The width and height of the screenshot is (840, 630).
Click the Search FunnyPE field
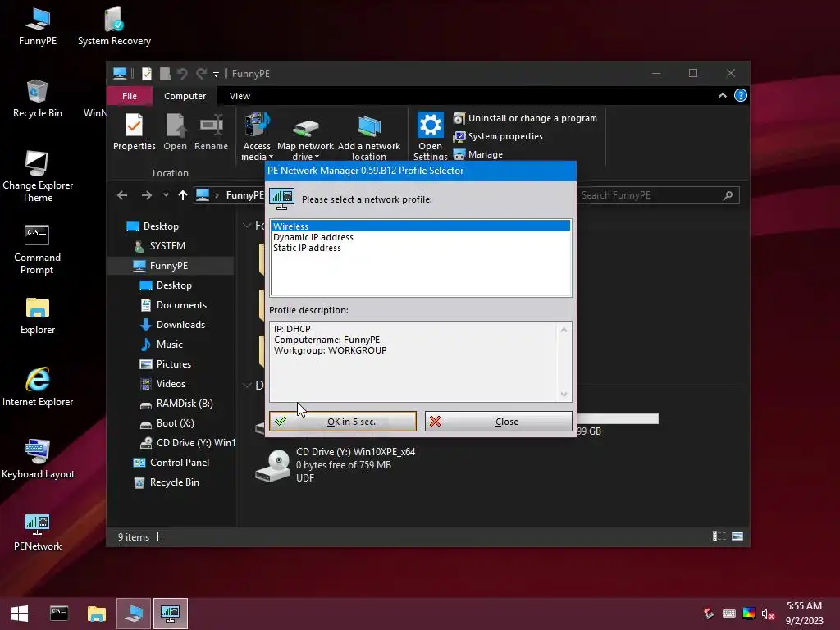click(x=658, y=195)
